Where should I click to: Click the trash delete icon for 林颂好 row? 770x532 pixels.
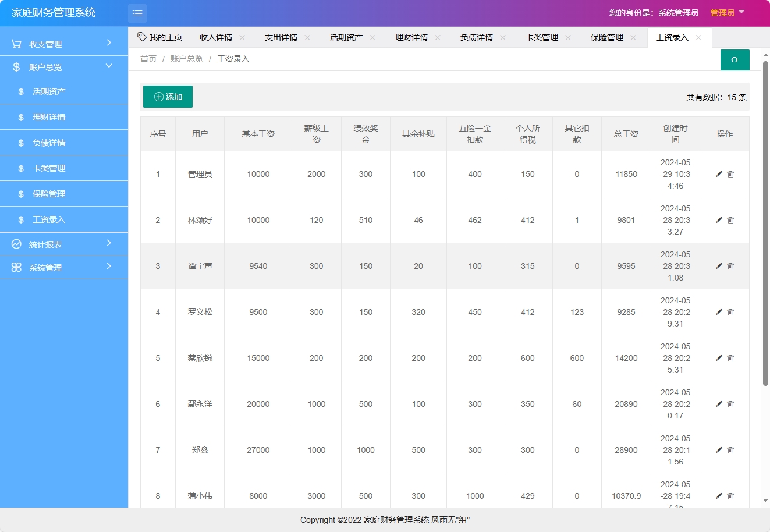click(x=730, y=220)
